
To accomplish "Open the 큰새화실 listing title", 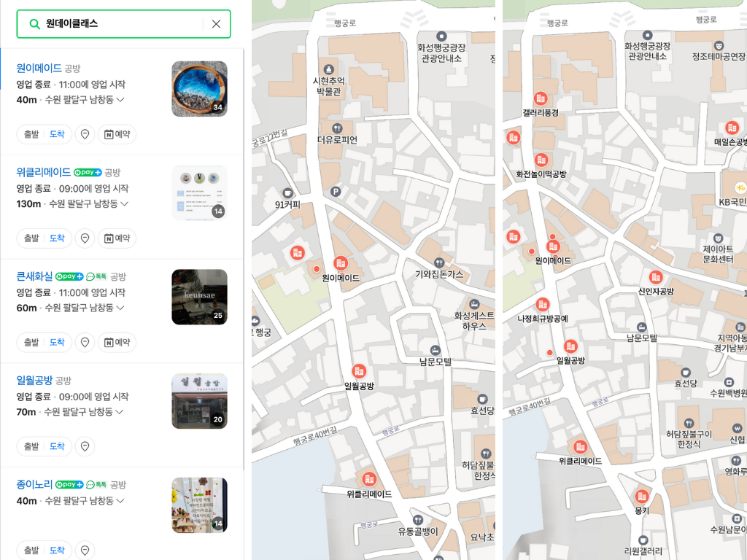I will coord(34,276).
